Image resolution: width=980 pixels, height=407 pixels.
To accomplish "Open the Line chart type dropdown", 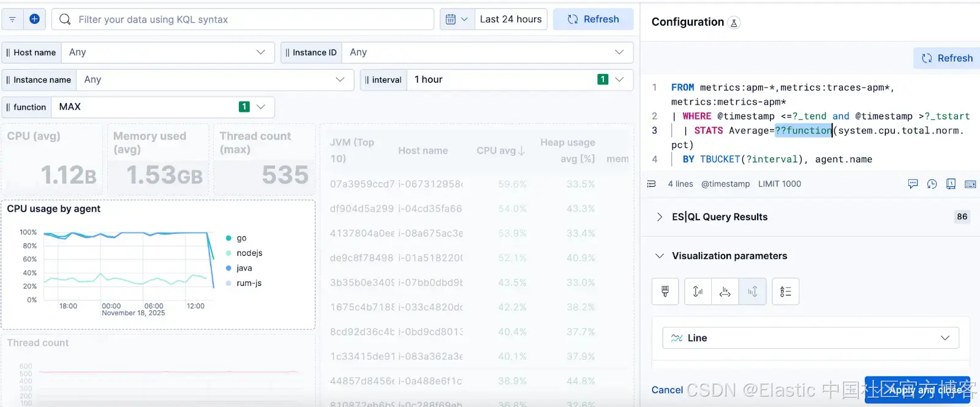I will point(811,338).
